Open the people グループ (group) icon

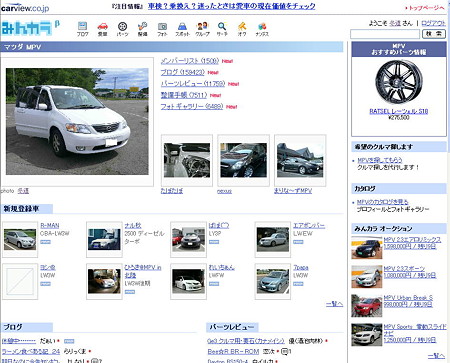[202, 29]
